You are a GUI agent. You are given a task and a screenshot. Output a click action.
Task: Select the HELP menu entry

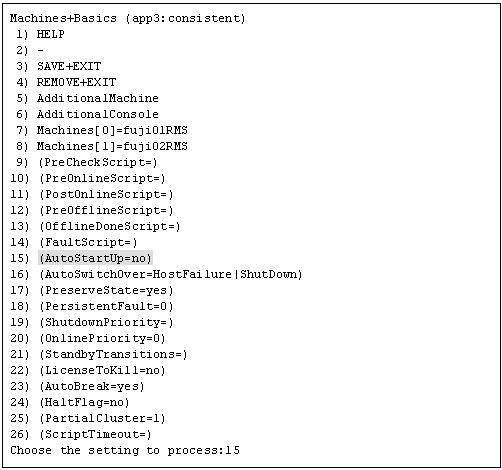click(50, 34)
